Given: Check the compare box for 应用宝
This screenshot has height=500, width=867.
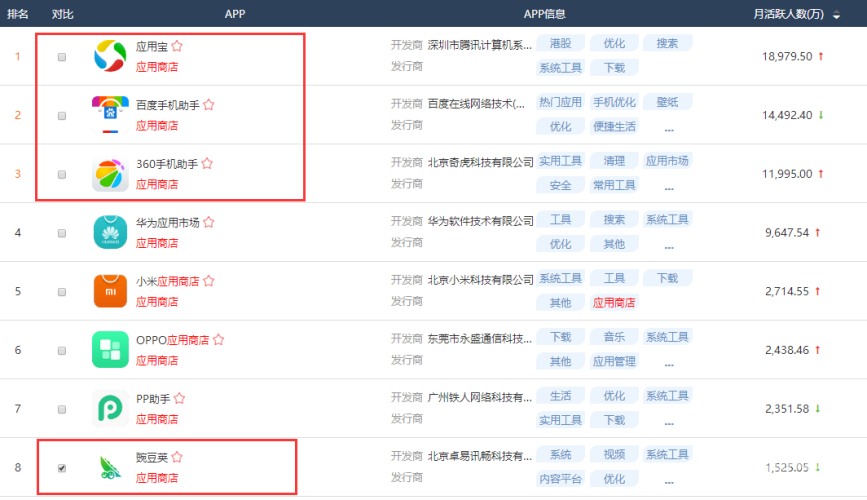Looking at the screenshot, I should 62,57.
